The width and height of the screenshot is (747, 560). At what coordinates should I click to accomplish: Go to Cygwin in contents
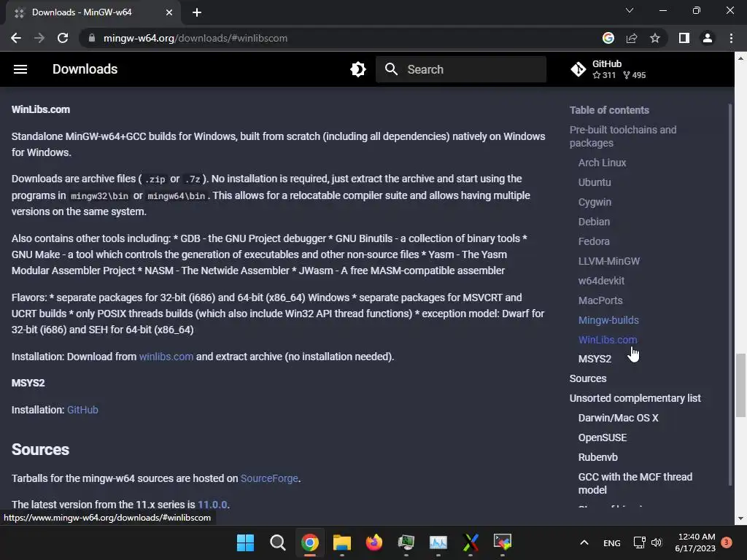click(595, 203)
